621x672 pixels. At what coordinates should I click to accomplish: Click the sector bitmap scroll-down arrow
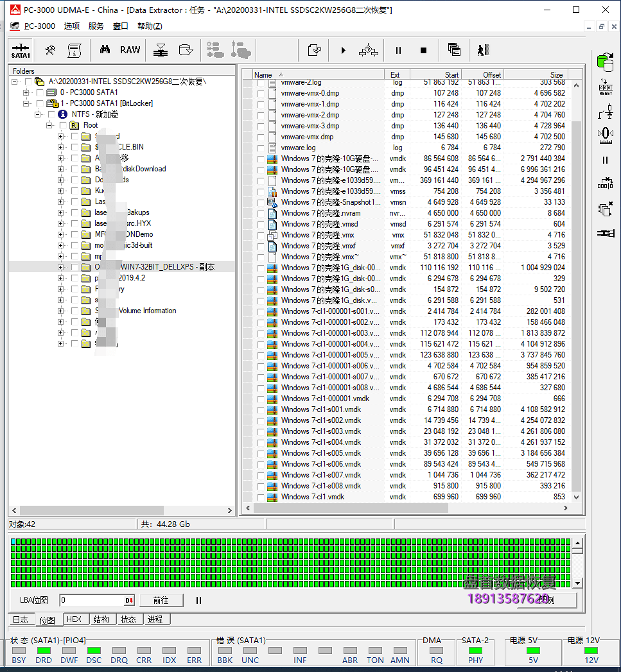pos(578,583)
